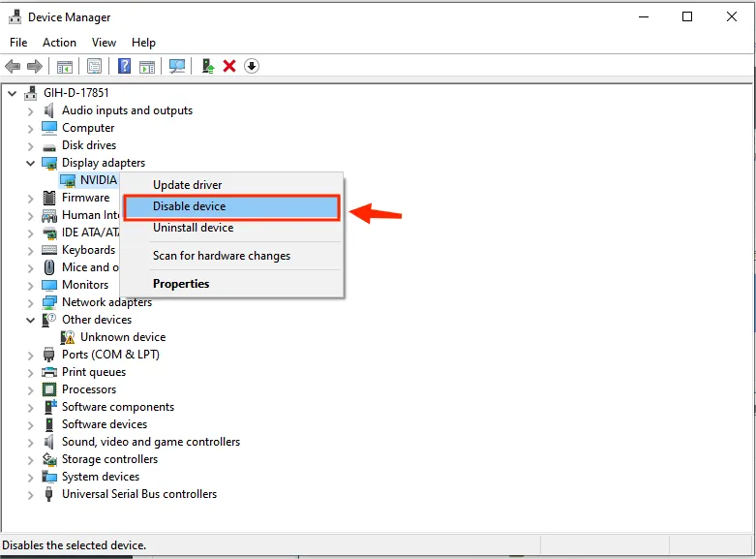Select the Sound, video and game controllers row
Viewport: 756px width, 559px height.
pos(150,442)
